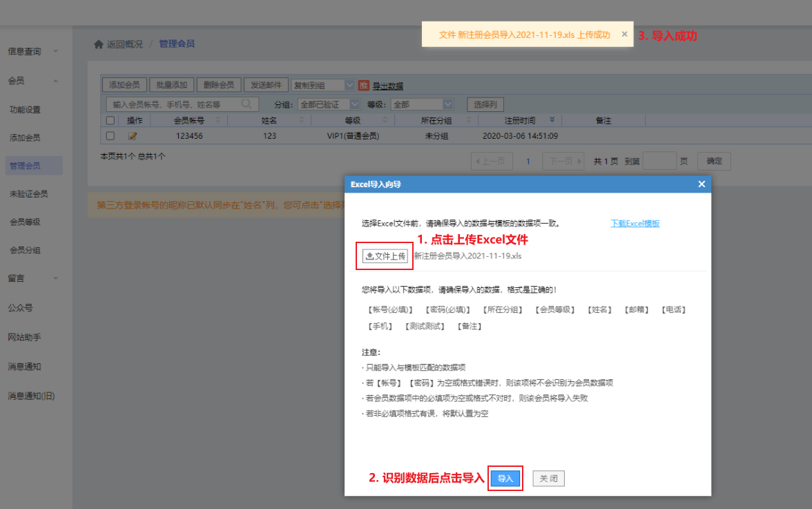Click the blue 导入 button
Viewport: 812px width, 509px height.
(505, 479)
